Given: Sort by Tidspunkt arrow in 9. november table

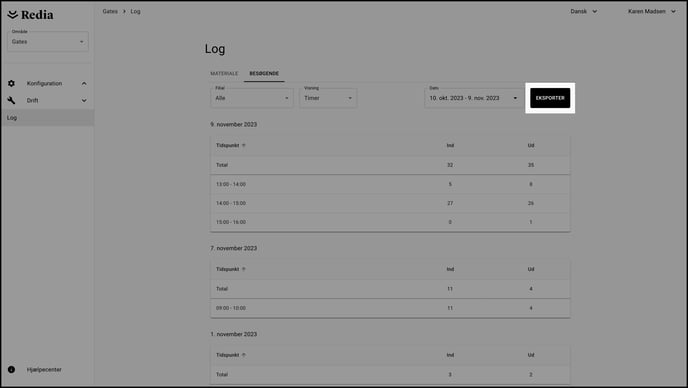Looking at the screenshot, I should tap(244, 145).
